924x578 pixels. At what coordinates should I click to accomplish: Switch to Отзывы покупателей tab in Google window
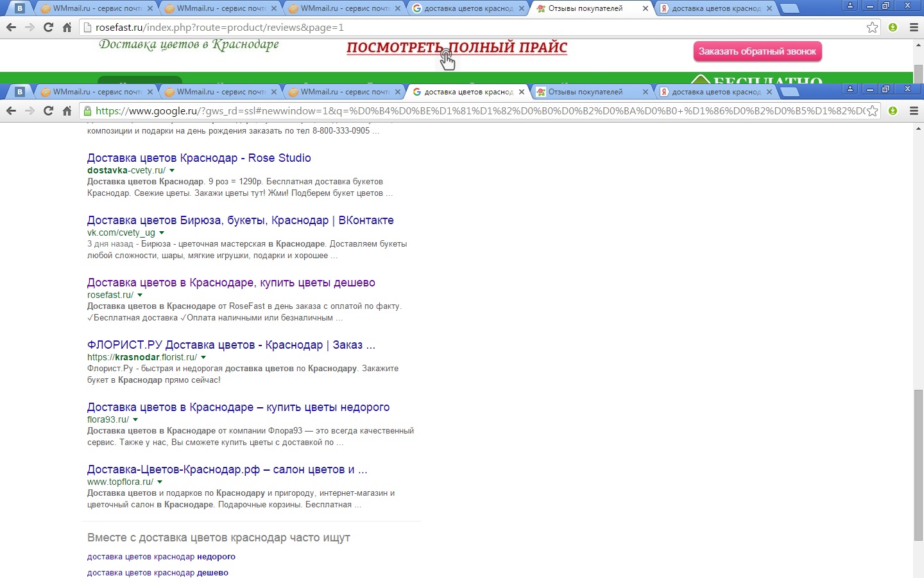pos(592,92)
